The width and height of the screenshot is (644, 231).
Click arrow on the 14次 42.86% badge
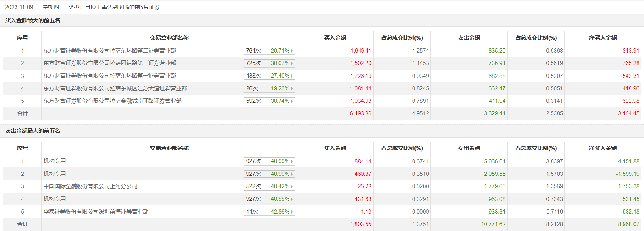point(292,212)
